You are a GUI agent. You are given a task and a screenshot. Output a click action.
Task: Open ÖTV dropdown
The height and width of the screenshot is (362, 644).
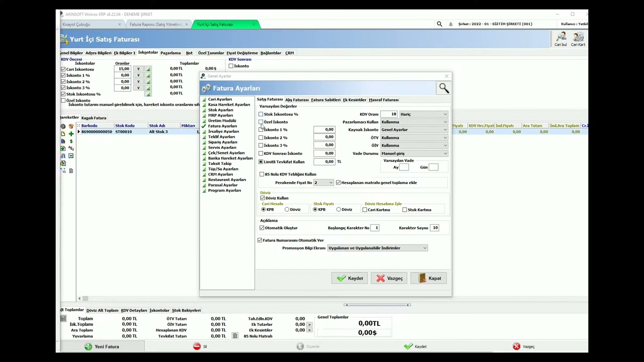(x=414, y=137)
